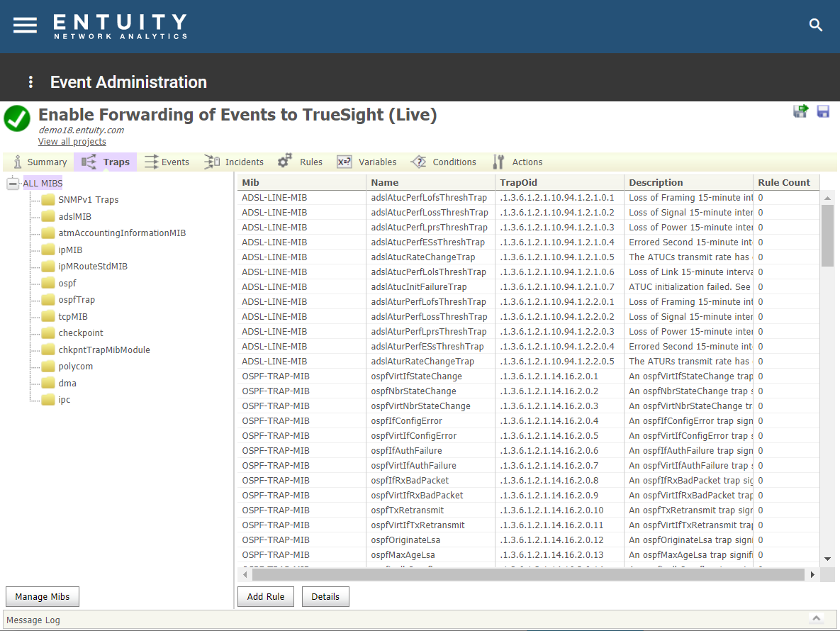840x631 pixels.
Task: Click the atmAccountingInformationMIB folder icon
Action: click(49, 233)
